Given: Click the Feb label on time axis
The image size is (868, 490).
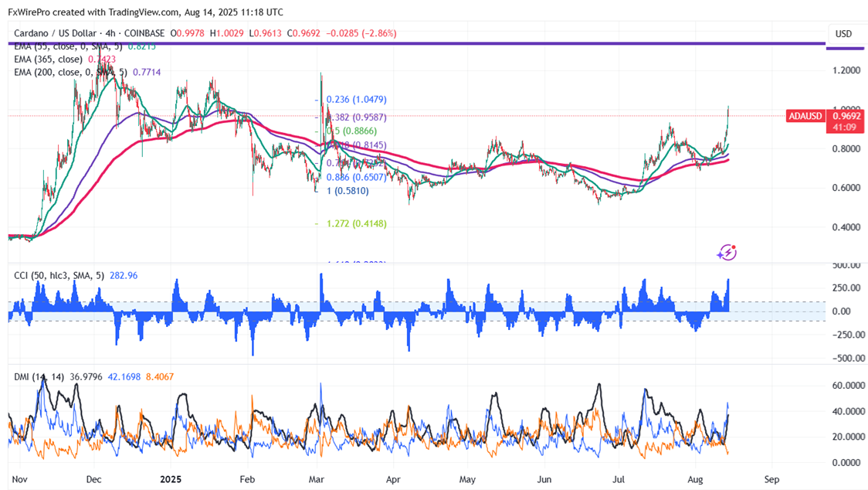Looking at the screenshot, I should tap(247, 479).
